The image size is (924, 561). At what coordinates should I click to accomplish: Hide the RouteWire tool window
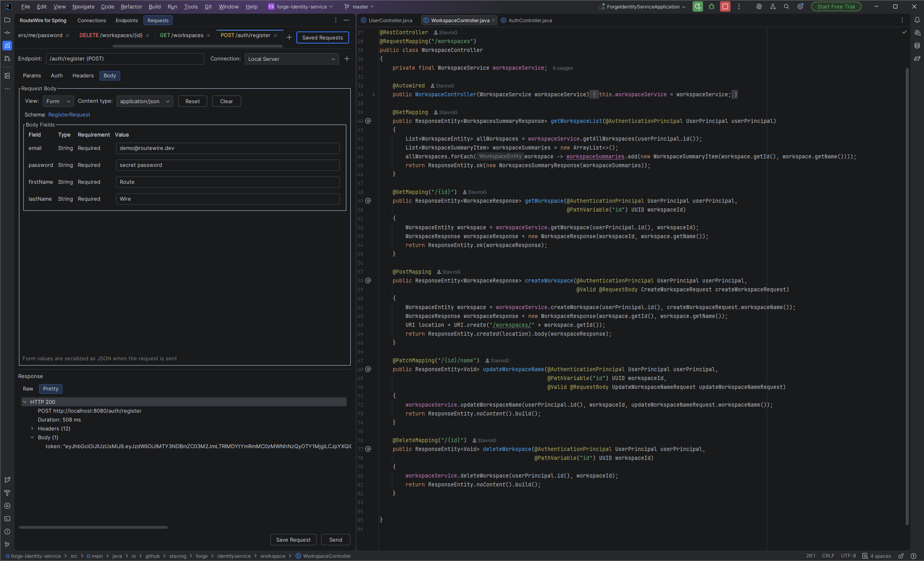(x=346, y=20)
